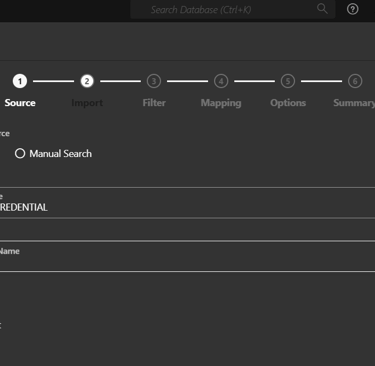Go to the Options step label

(288, 103)
